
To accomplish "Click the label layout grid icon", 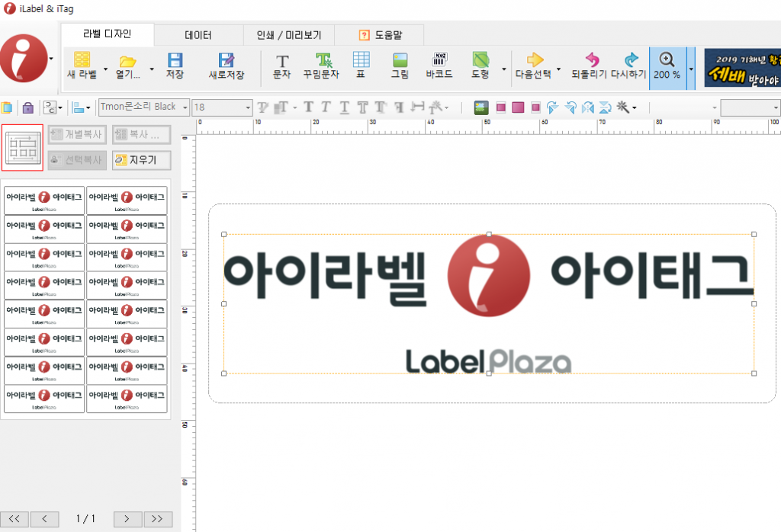I will click(x=22, y=148).
